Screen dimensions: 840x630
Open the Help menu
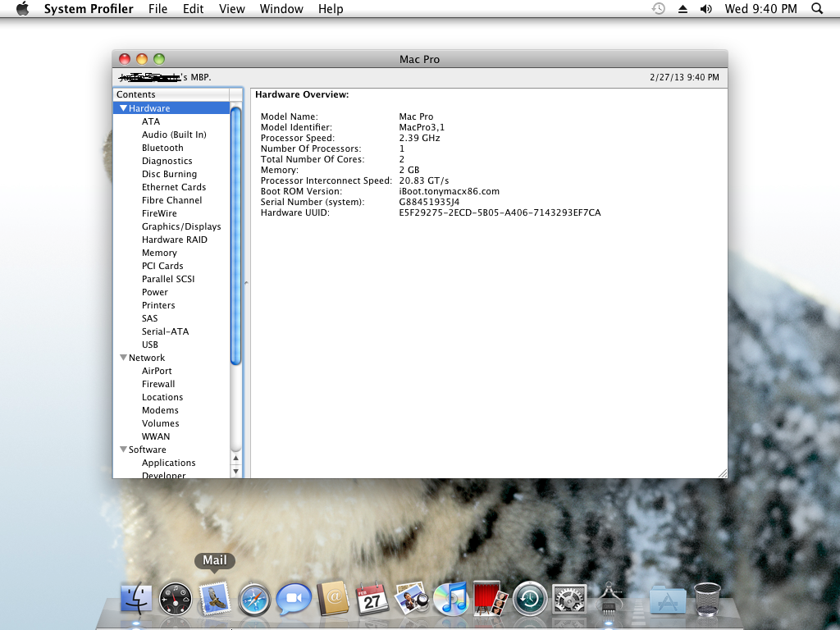[x=331, y=9]
